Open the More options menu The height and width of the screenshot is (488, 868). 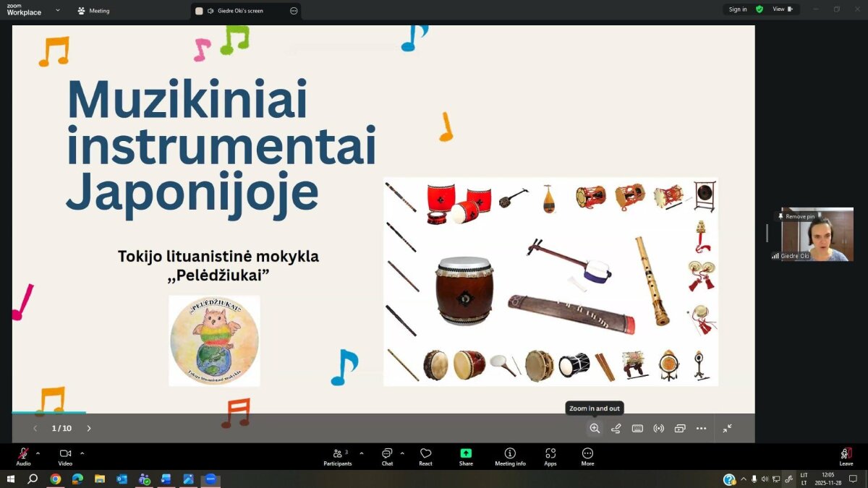(x=587, y=456)
